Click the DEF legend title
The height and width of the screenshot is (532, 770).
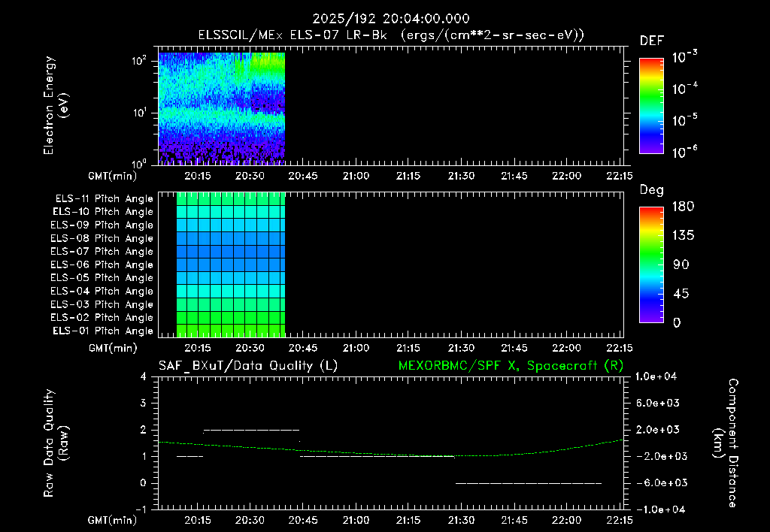click(652, 41)
